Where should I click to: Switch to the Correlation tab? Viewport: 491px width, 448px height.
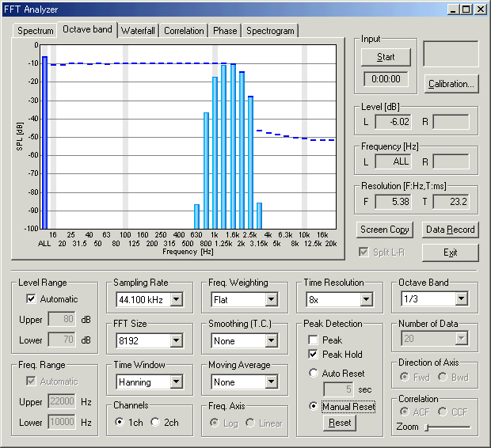(x=184, y=31)
